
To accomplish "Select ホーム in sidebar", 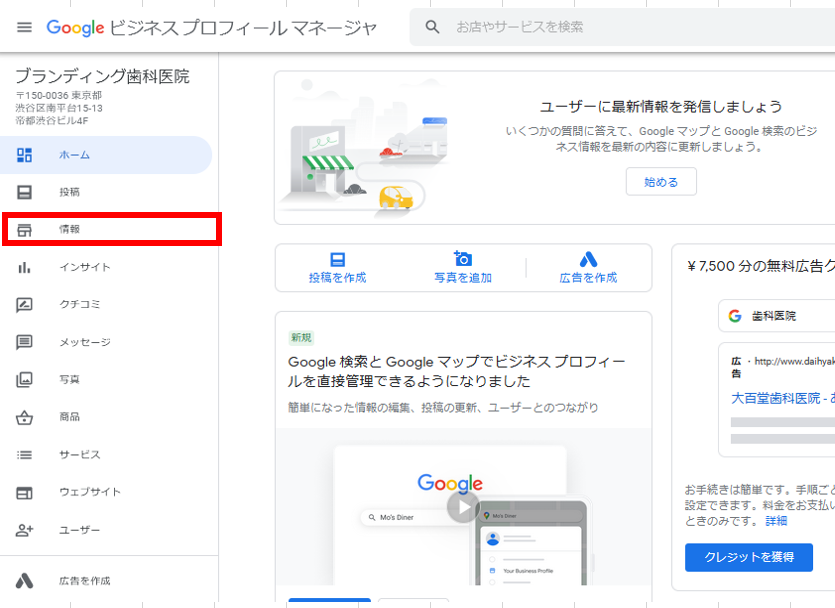I will [x=106, y=155].
